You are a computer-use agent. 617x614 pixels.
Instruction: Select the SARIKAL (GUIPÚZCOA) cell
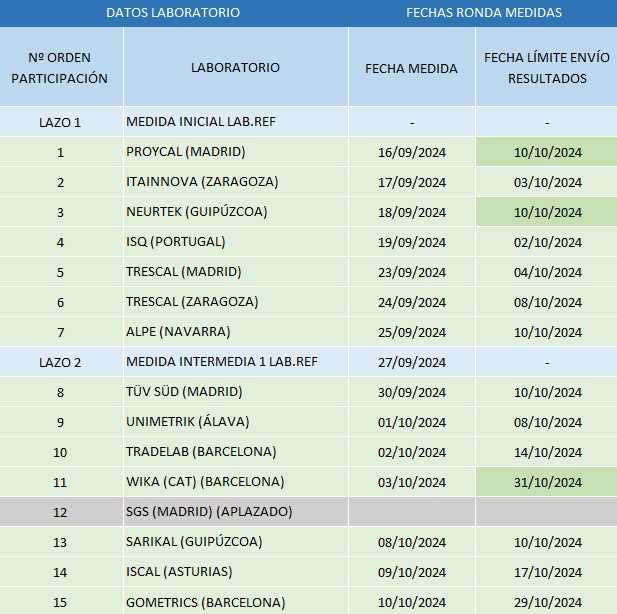236,542
